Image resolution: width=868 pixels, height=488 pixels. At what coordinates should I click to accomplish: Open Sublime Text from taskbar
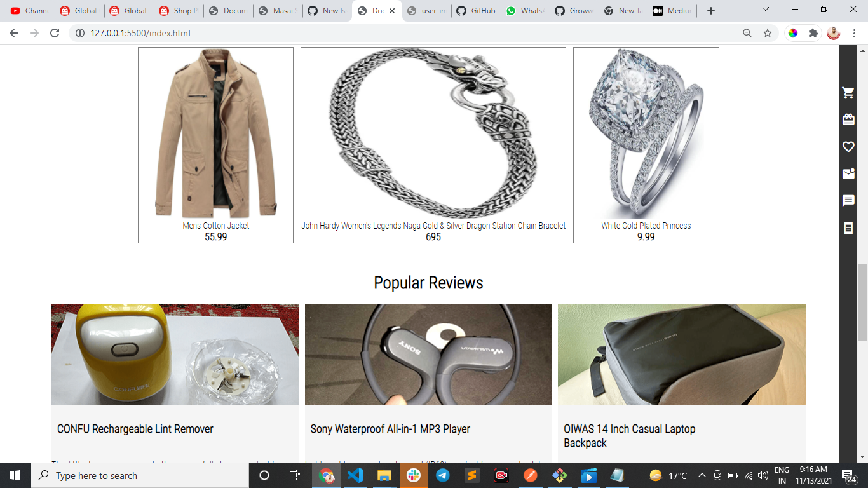[472, 475]
